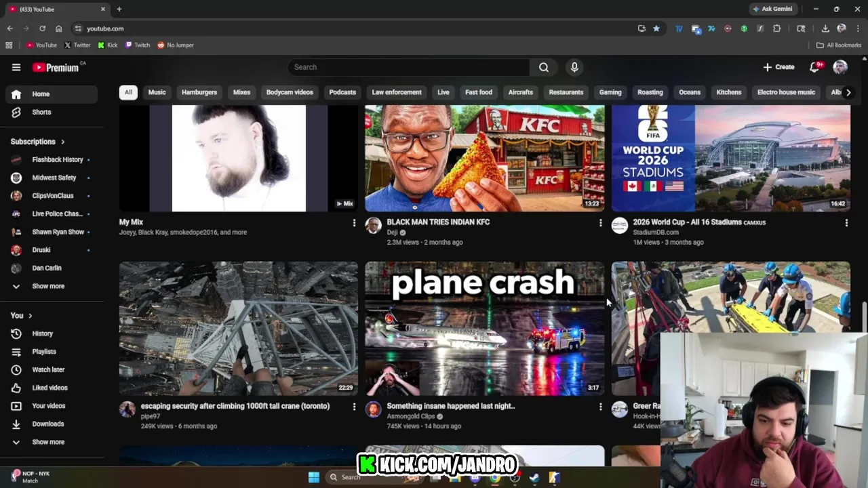Select the Gaming category chip
The image size is (868, 488).
(x=610, y=92)
